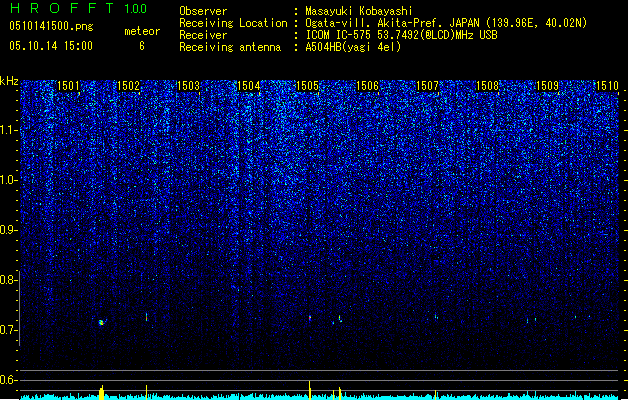This screenshot has height=400, width=629.
Task: Select the file name 0510141500.png
Action: 51,27
